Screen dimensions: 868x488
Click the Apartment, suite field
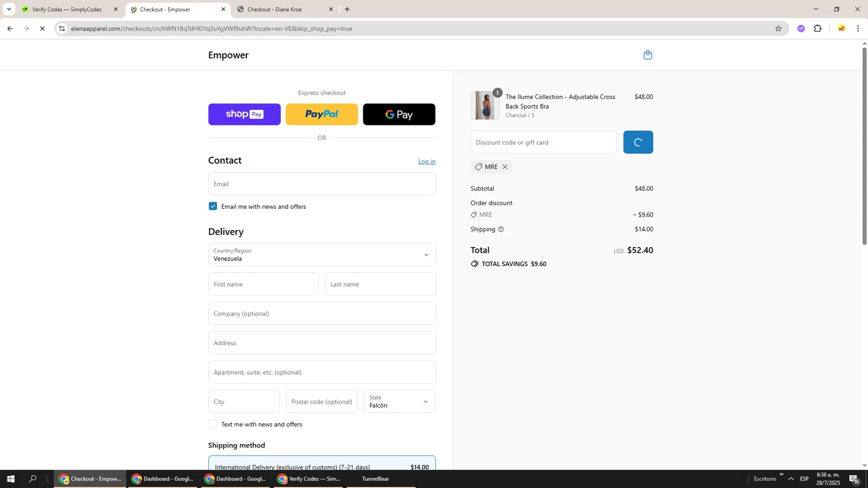(x=322, y=372)
